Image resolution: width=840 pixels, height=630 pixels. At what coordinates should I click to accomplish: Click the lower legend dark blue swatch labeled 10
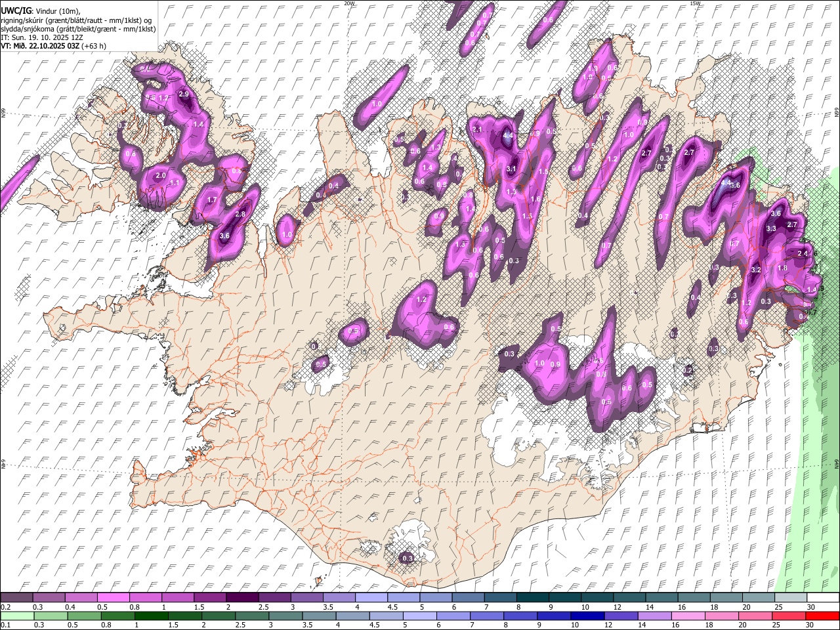pyautogui.click(x=587, y=616)
